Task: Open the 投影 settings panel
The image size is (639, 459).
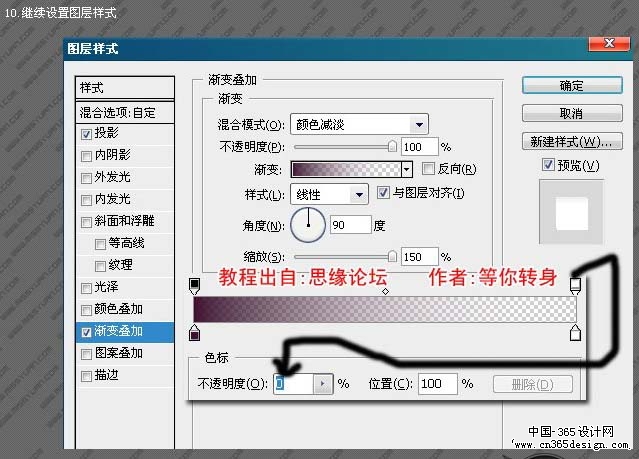Action: tap(107, 133)
